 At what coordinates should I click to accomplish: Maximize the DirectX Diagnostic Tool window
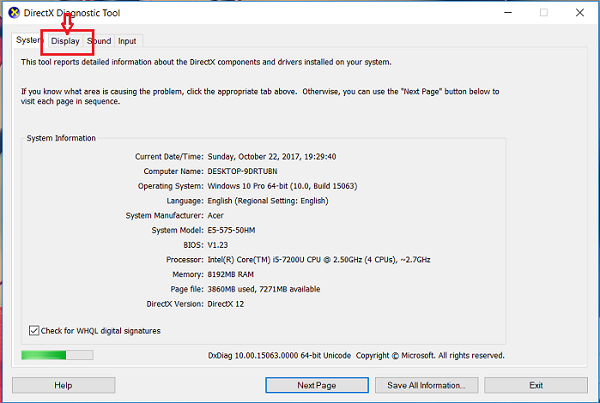pos(543,13)
